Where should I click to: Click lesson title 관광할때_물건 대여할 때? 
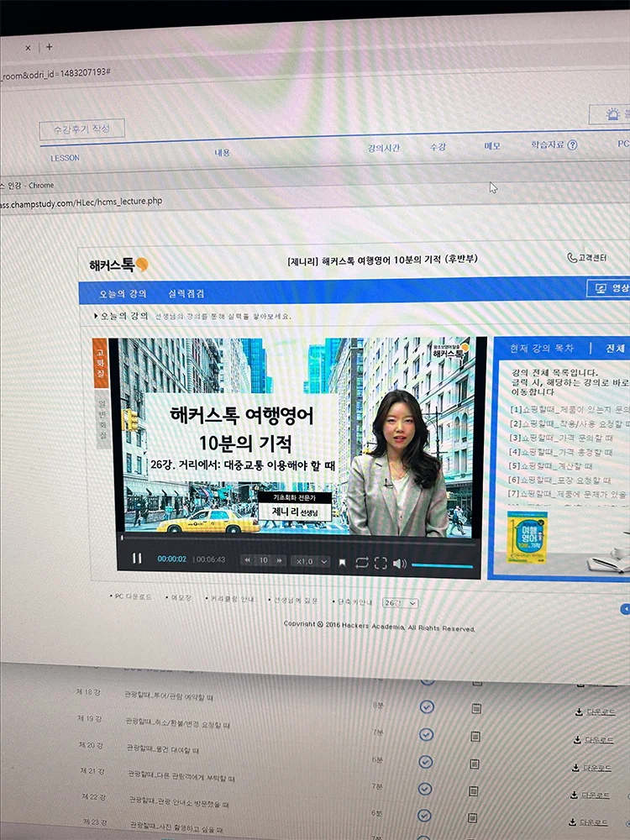tap(164, 748)
